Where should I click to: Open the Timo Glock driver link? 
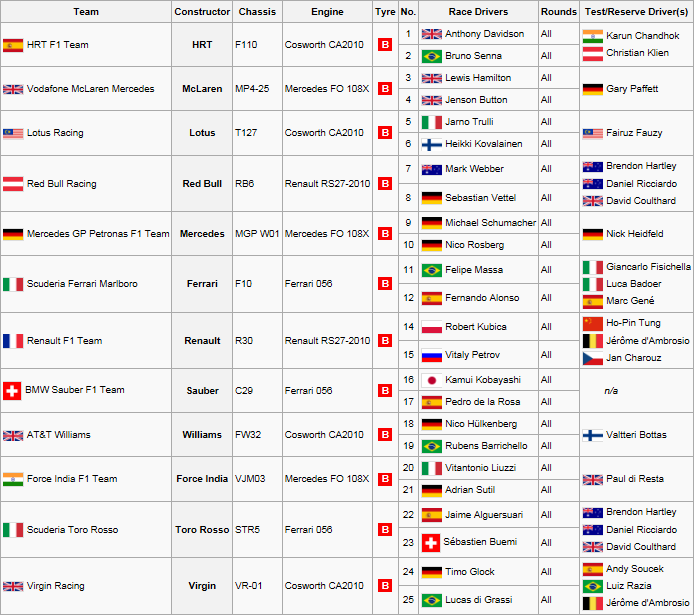point(470,572)
